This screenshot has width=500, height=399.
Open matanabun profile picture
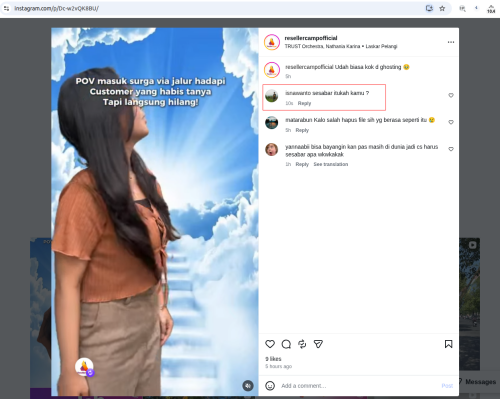[272, 123]
